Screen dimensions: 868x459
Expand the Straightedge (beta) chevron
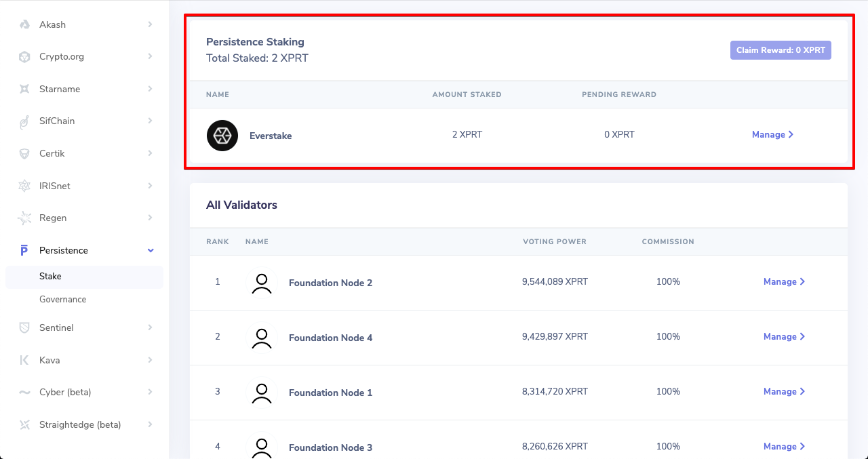[150, 424]
